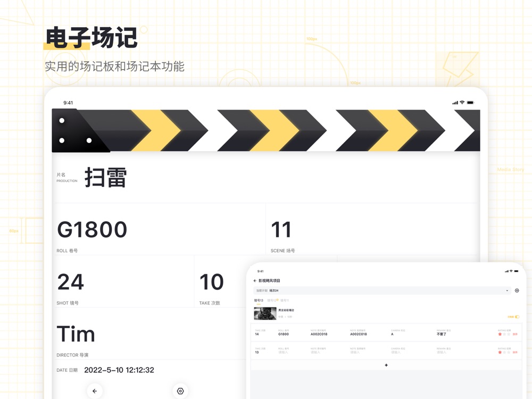This screenshot has height=399, width=532.
Task: Fill camera field of take 13
Action: point(396,352)
